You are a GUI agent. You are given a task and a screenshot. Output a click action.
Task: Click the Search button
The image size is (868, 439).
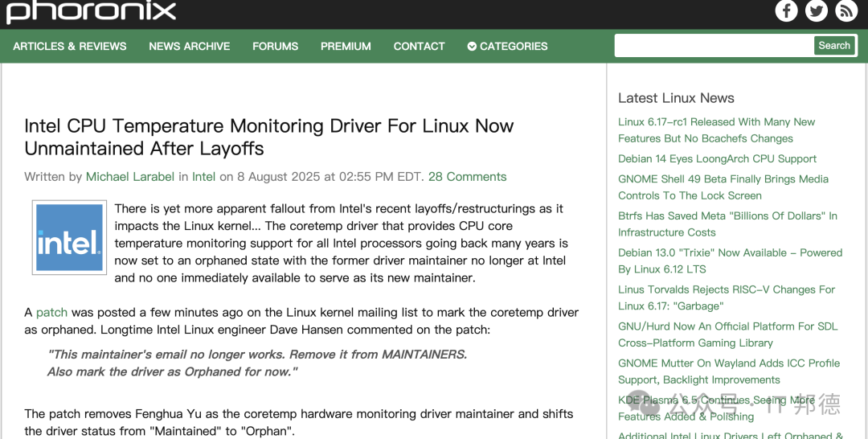[834, 45]
